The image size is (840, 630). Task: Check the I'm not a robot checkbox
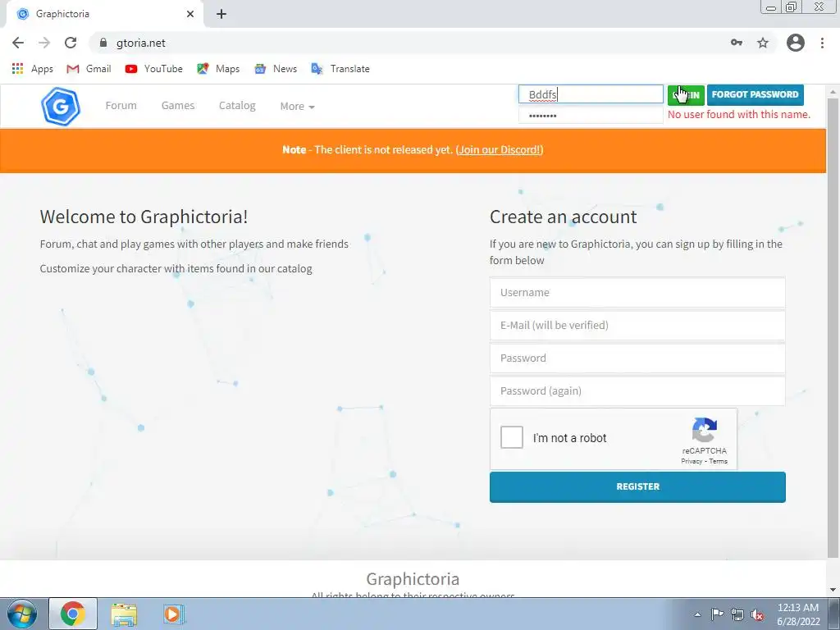[512, 437]
